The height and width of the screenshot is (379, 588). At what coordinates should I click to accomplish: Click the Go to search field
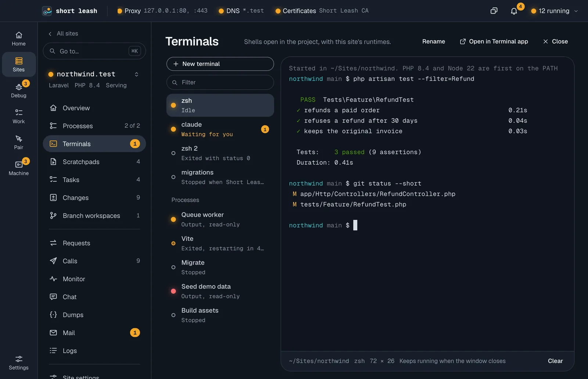click(94, 51)
